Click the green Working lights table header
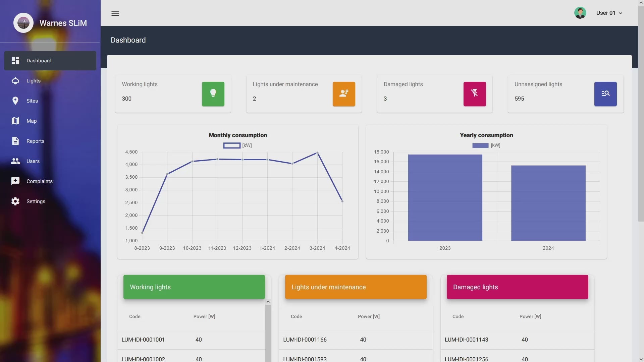The height and width of the screenshot is (362, 644). click(x=194, y=287)
